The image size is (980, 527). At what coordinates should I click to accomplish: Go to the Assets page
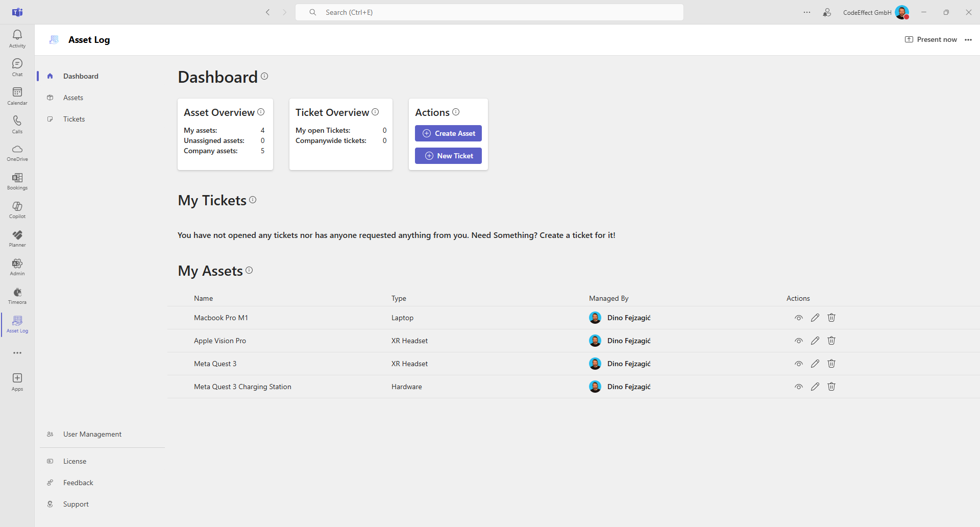73,98
